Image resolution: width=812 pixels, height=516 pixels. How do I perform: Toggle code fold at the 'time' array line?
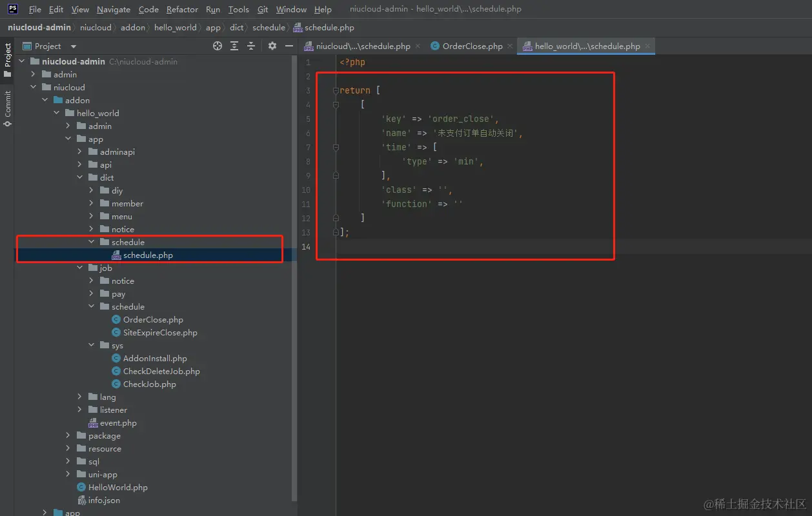[336, 147]
